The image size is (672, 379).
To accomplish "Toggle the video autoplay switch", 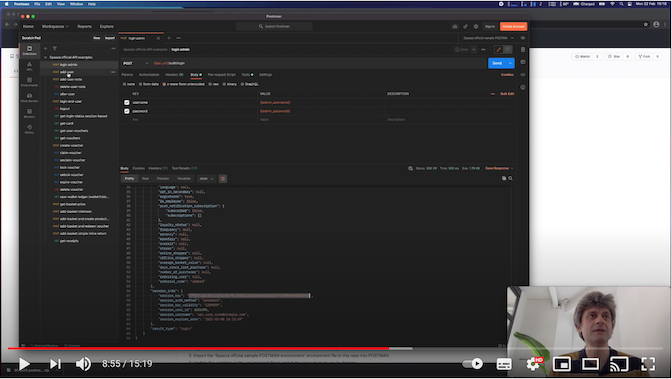I will 472,364.
